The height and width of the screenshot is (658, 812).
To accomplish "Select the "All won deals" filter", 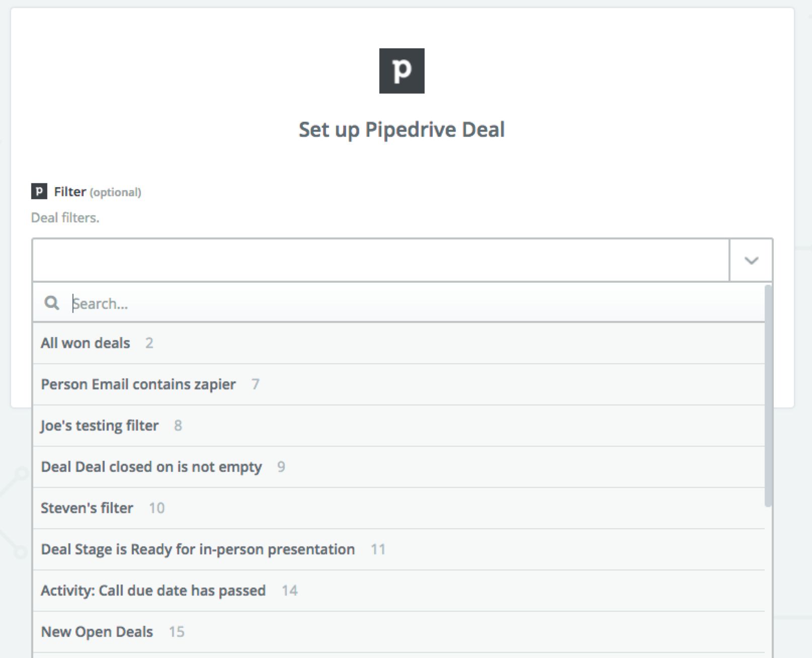I will (86, 343).
